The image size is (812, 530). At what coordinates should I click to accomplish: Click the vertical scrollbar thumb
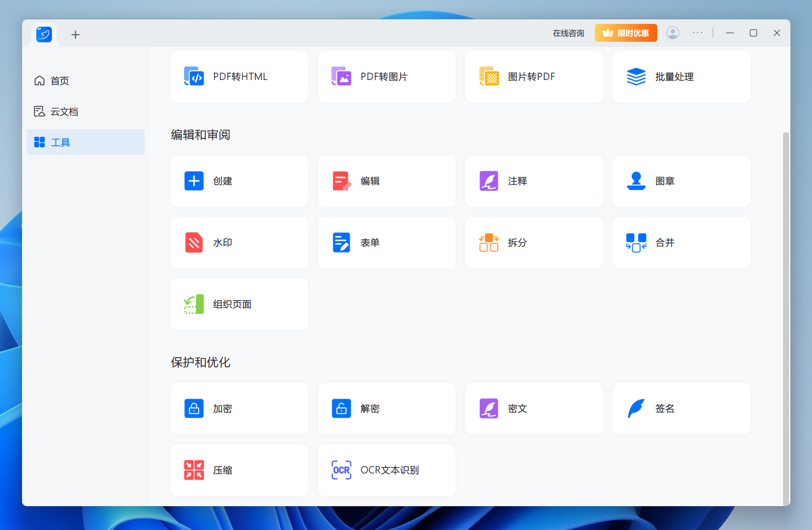(786, 318)
